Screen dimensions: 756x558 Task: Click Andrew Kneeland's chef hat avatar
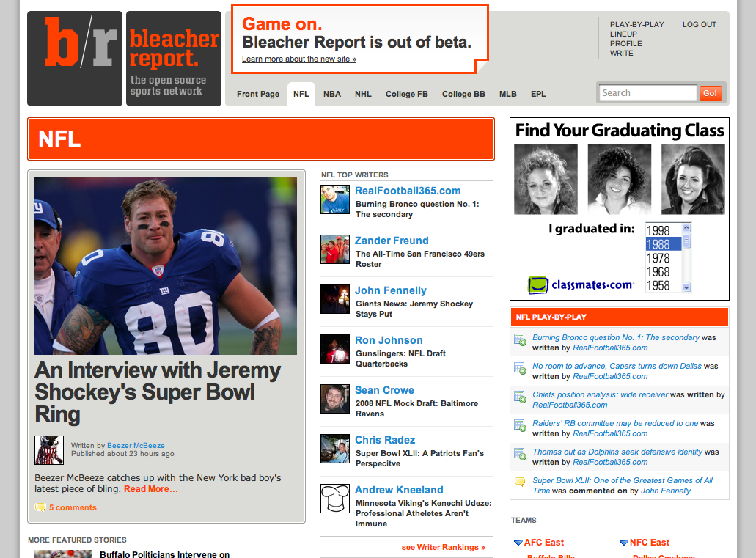[x=335, y=499]
